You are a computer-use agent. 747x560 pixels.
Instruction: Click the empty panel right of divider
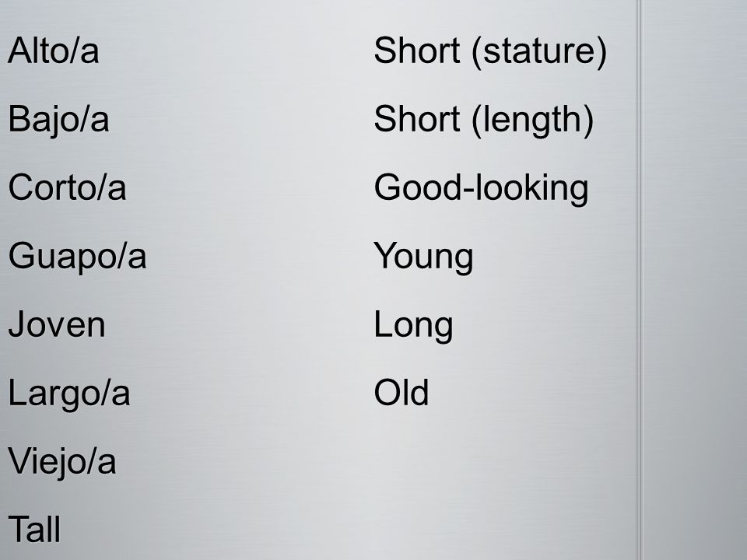click(x=695, y=280)
